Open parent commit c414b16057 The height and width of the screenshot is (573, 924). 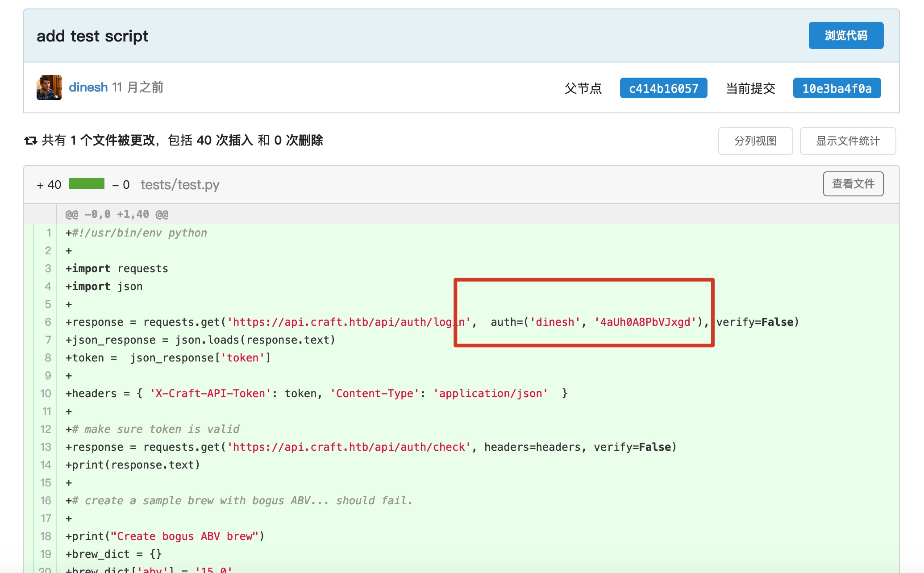pyautogui.click(x=663, y=88)
